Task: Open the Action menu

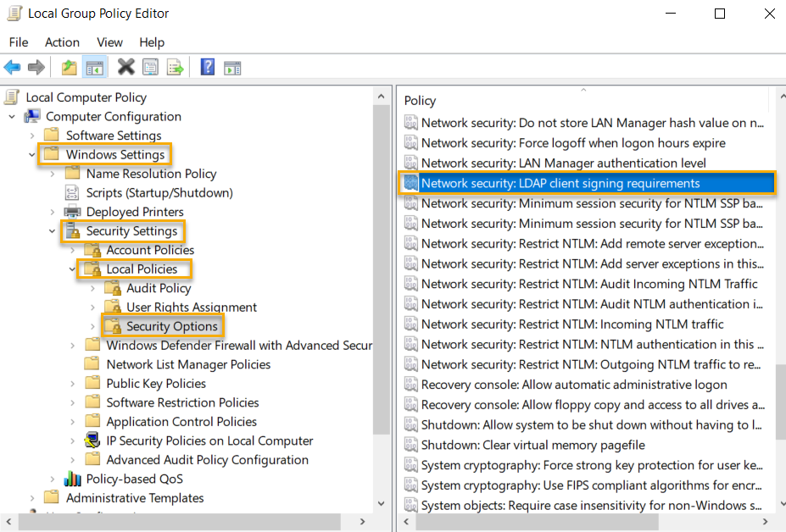Action: (61, 42)
